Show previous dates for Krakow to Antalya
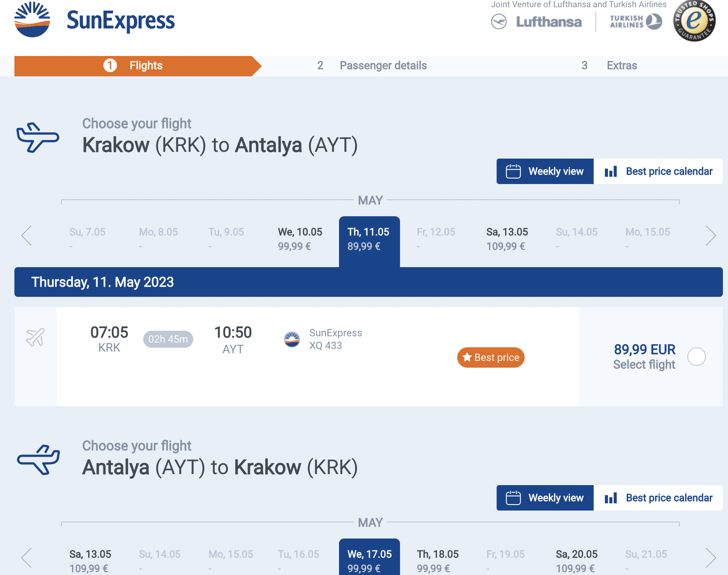This screenshot has width=728, height=575. pyautogui.click(x=26, y=235)
